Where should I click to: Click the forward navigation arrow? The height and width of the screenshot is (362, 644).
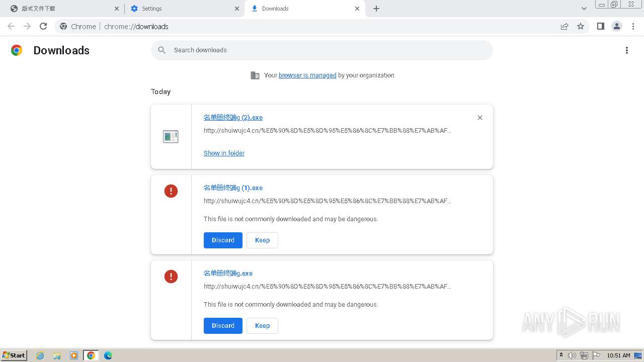(x=27, y=26)
